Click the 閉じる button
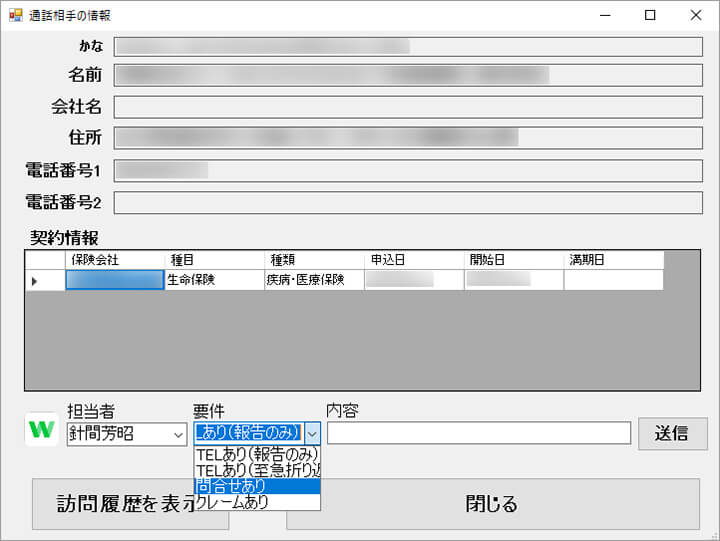Viewport: 720px width, 541px height. click(492, 504)
